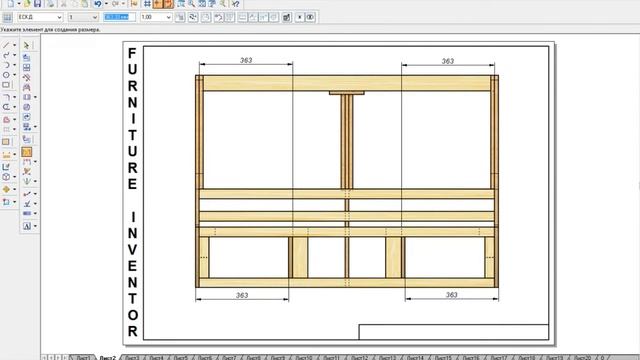640x360 pixels.
Task: Switch to the Лист1 sheet tab
Action: (83, 358)
